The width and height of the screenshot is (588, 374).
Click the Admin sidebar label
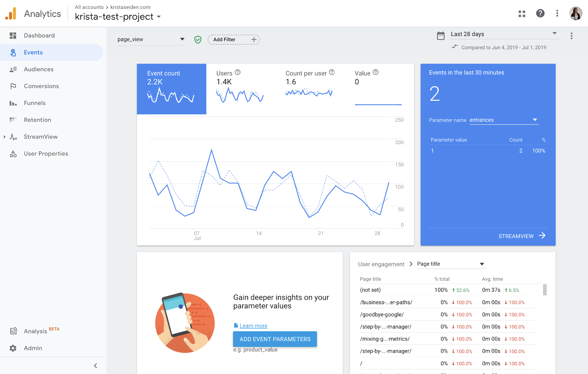(33, 348)
